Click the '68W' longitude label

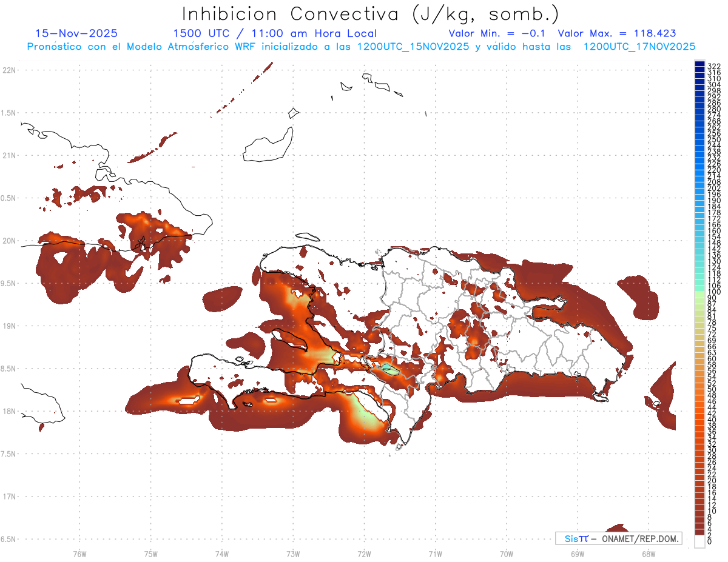[649, 553]
